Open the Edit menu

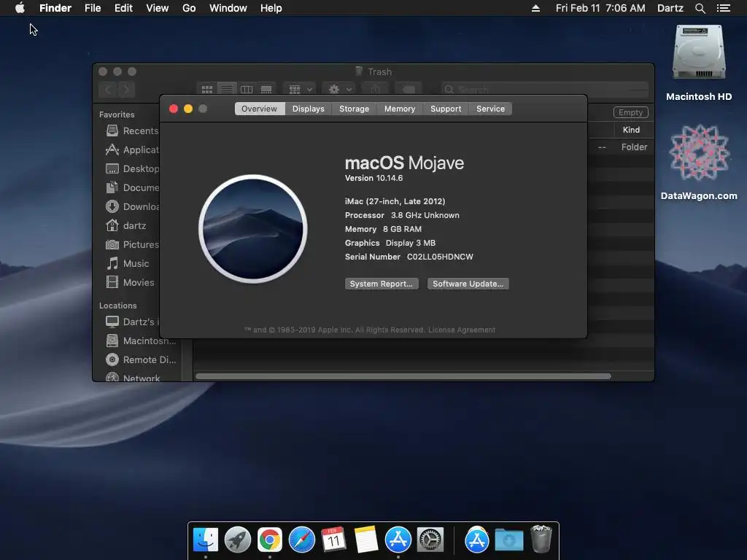(x=123, y=8)
